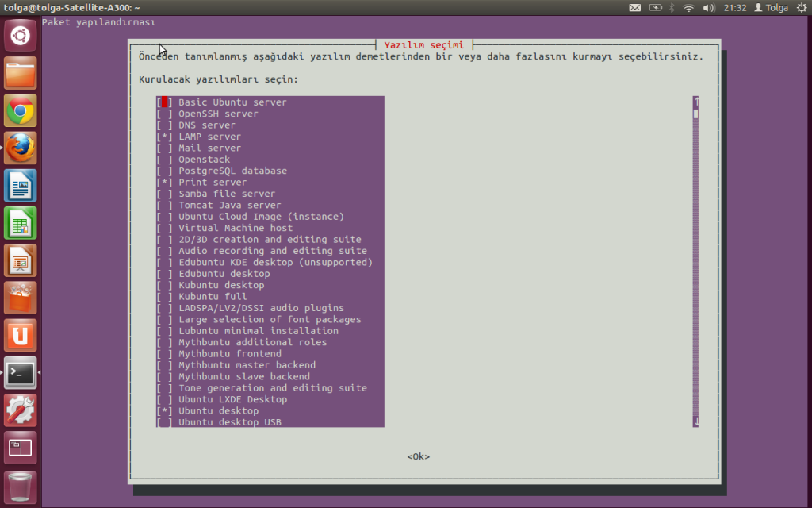Uncheck the LAMP server checkbox

pos(164,137)
